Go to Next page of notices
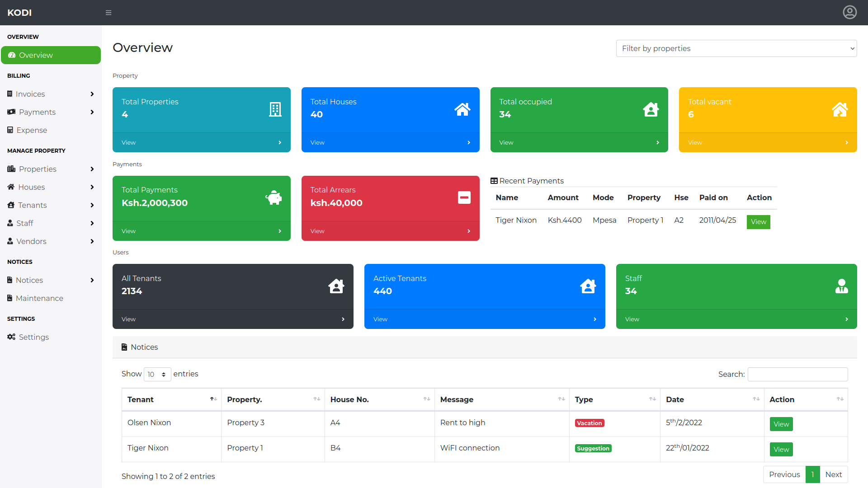This screenshot has width=868, height=488. pos(833,474)
